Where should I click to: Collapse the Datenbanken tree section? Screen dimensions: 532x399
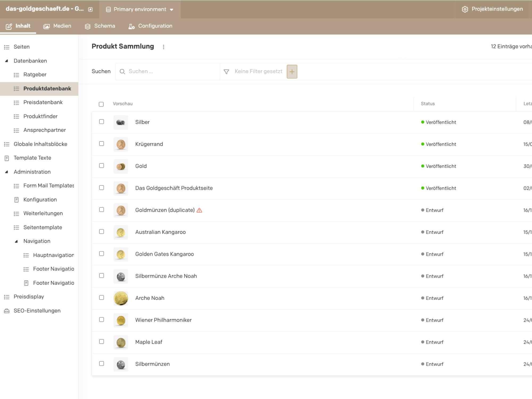[x=7, y=61]
